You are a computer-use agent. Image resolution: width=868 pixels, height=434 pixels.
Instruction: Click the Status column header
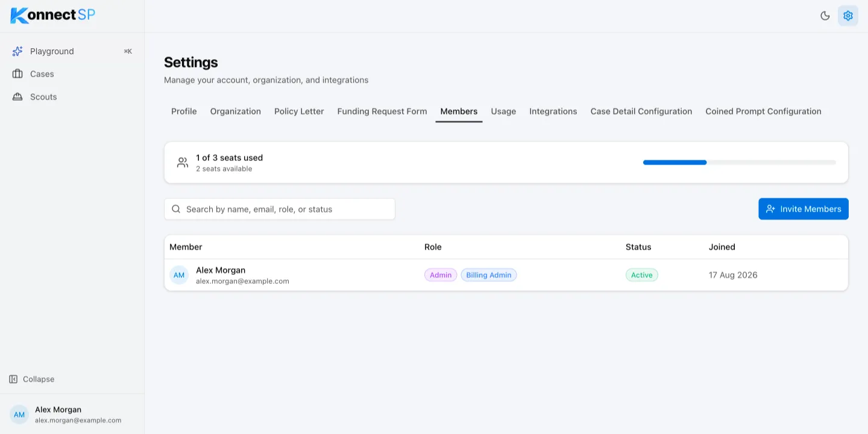638,247
